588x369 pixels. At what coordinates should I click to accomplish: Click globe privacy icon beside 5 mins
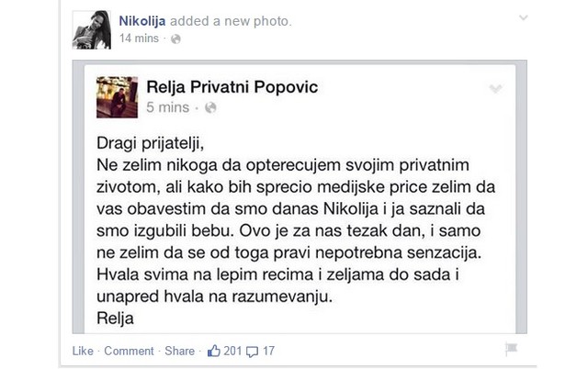tap(209, 107)
